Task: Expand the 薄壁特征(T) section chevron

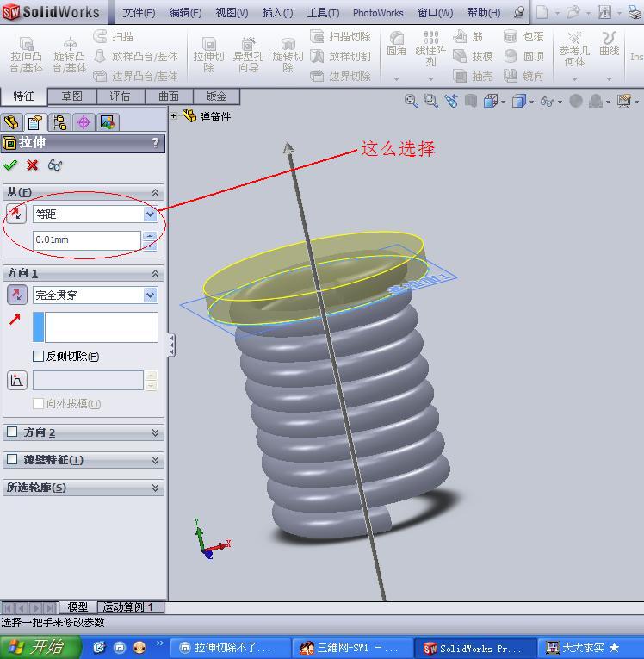Action: click(x=155, y=460)
